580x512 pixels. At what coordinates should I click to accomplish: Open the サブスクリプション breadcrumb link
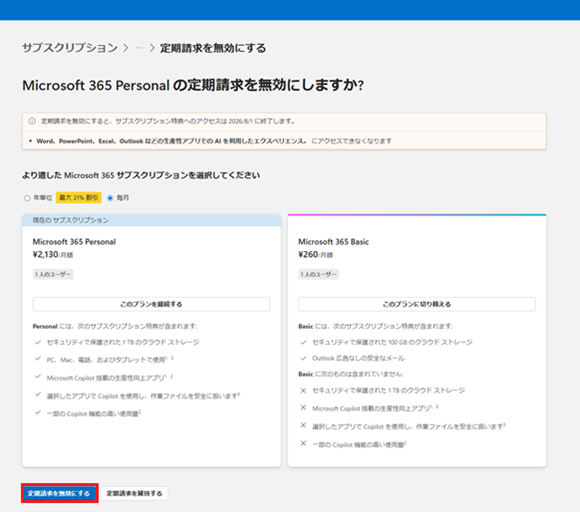click(70, 48)
